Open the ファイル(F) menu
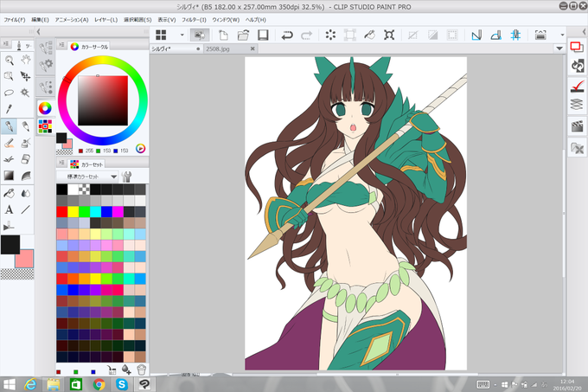Screen dimensions: 588x392 [14, 20]
